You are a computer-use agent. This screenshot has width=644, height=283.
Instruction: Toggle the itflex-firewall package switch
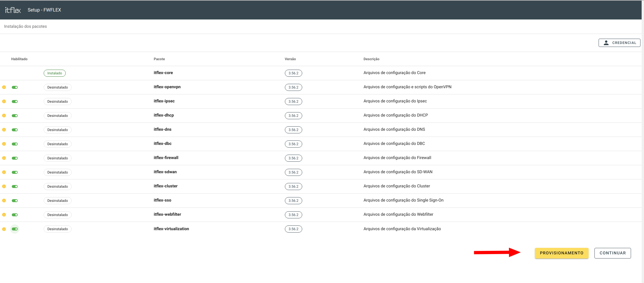point(15,158)
